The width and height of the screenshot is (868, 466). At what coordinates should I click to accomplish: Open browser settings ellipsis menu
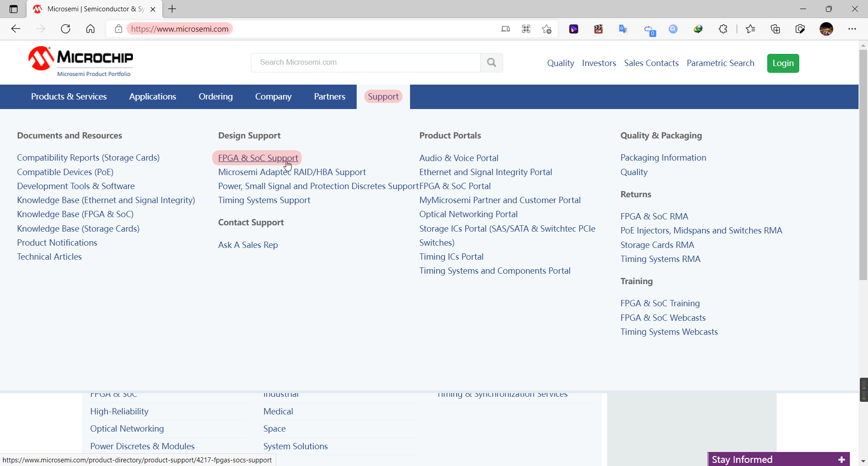pyautogui.click(x=852, y=29)
